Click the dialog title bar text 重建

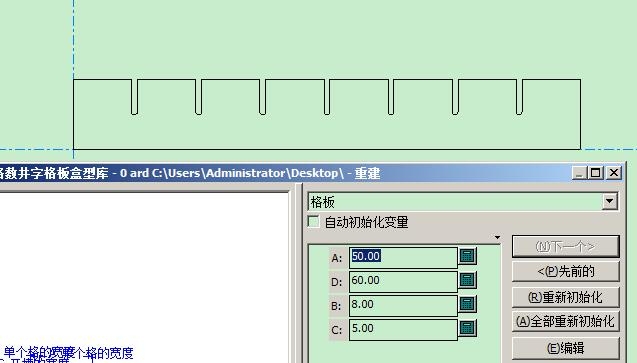tap(367, 173)
